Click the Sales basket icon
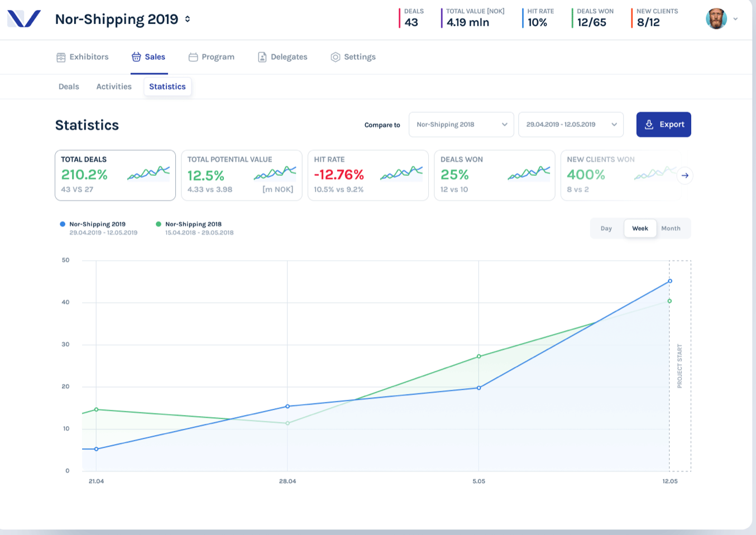The image size is (756, 535). 136,57
